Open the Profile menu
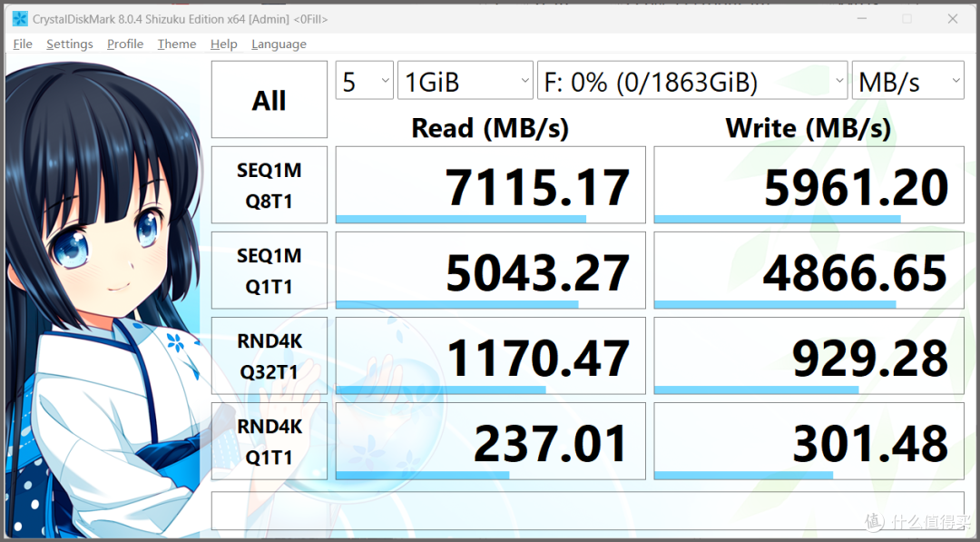 (124, 44)
